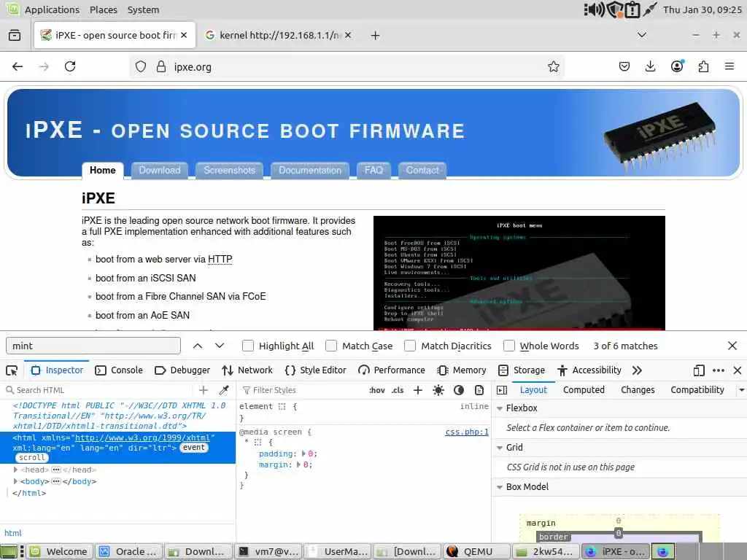Open the Applications menu
Viewport: 747px width, 560px height.
52,9
